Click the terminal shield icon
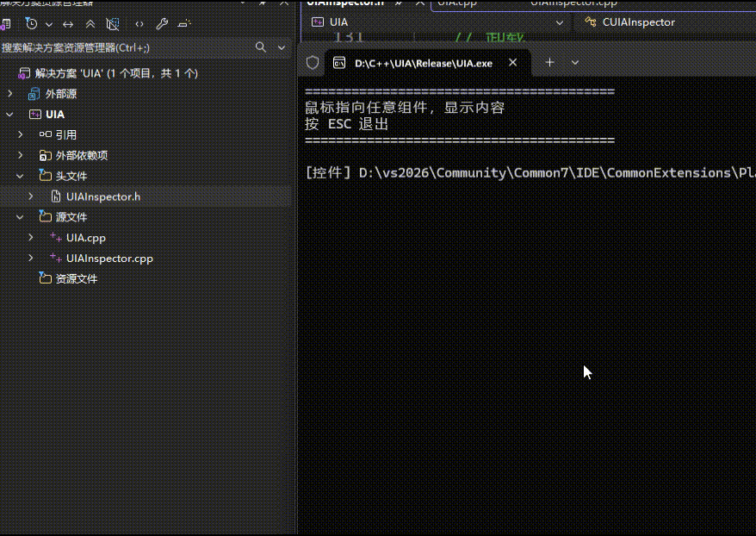 tap(313, 63)
